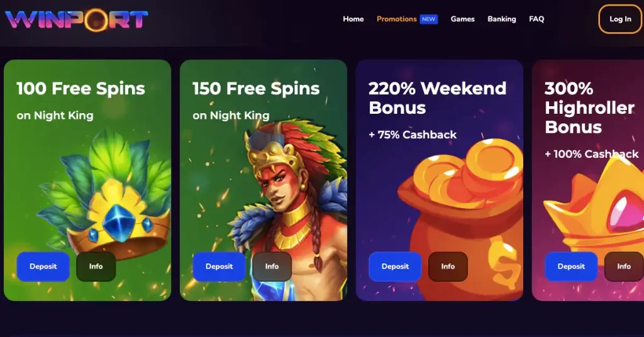Click the NEW badge beside Promotions
The image size is (644, 337).
(x=428, y=19)
